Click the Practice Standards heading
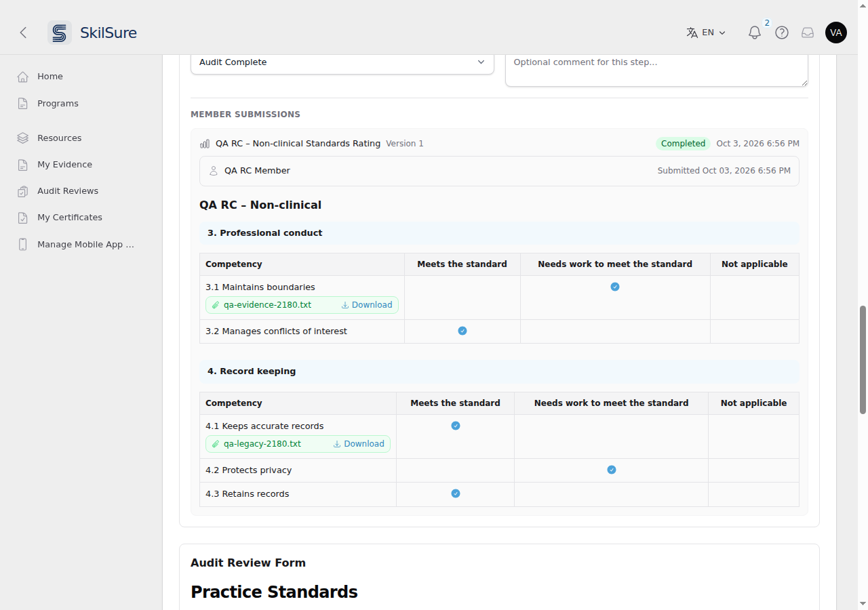The image size is (868, 610). 274,592
